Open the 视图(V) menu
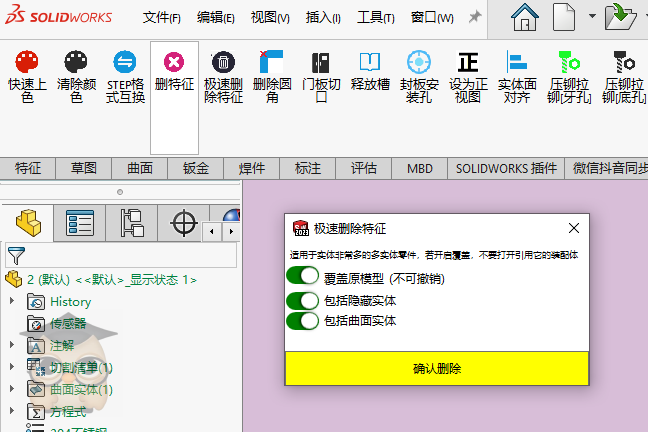 270,17
